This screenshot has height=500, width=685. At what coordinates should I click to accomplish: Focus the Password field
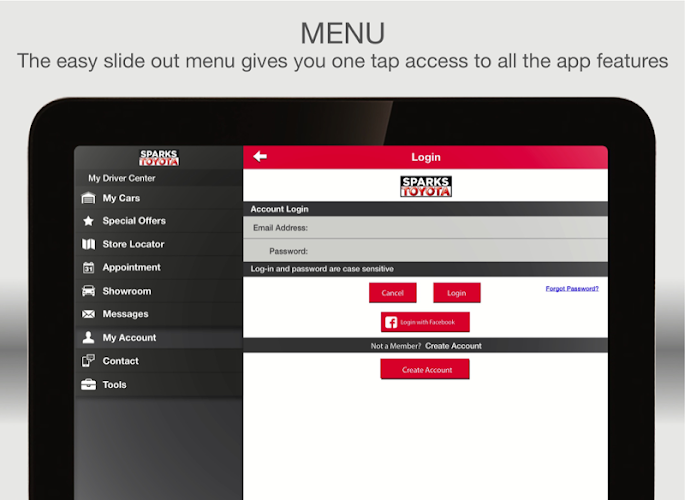coord(425,251)
